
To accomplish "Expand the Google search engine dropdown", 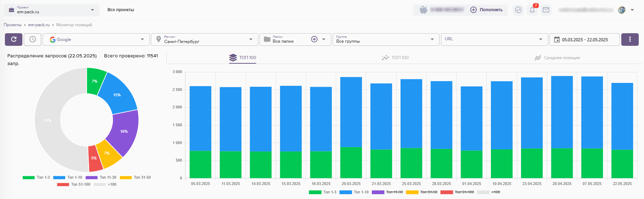I will tap(96, 40).
